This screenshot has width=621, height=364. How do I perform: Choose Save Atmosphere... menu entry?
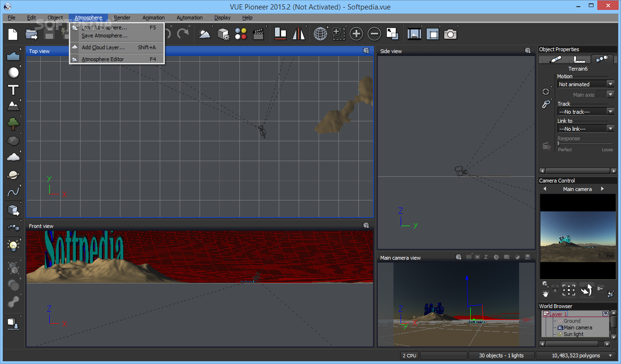[x=117, y=36]
